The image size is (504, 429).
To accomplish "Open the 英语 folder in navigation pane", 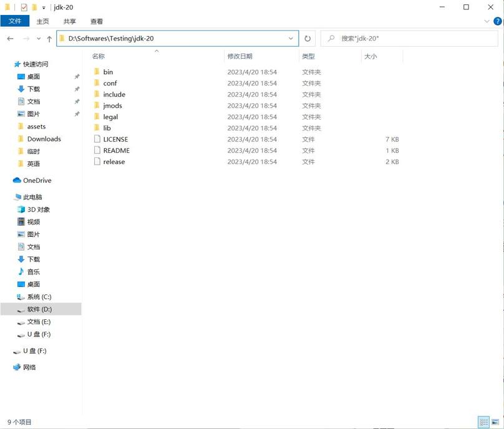I will point(34,164).
